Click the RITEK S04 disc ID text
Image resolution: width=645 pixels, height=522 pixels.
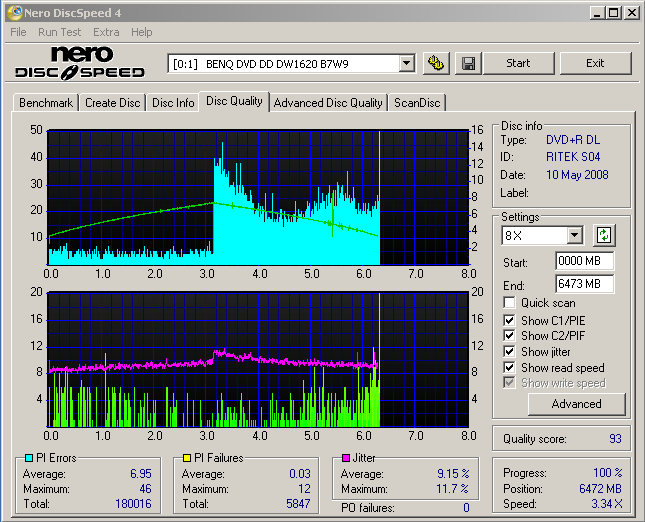pos(573,157)
